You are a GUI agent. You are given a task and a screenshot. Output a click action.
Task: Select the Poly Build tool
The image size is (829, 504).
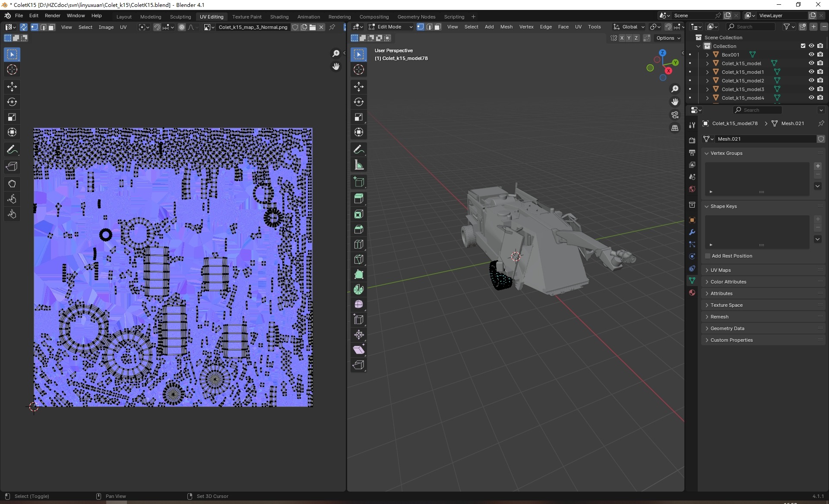pos(358,274)
